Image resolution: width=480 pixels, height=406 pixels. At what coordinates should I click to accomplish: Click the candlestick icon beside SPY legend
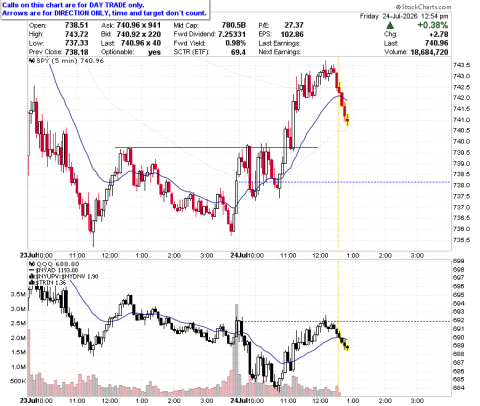tap(32, 61)
